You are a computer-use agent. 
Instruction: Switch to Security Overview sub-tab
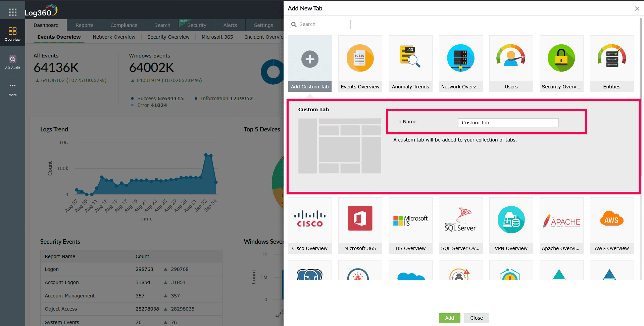[x=168, y=37]
